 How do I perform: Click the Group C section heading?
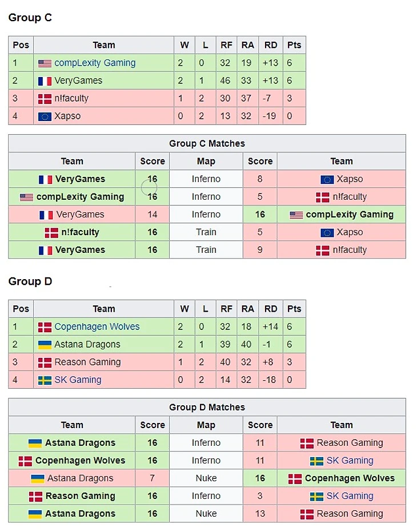pos(30,18)
